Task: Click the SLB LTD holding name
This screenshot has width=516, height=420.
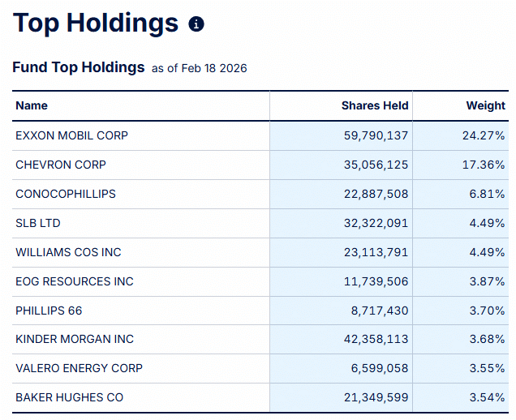Action: point(38,223)
